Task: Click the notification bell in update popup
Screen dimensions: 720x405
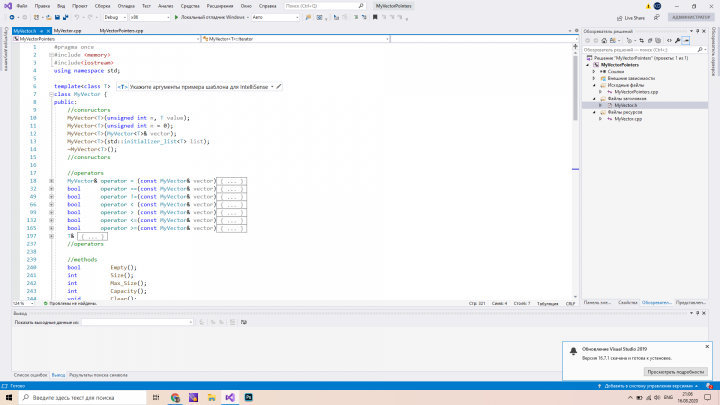Action: [x=573, y=351]
